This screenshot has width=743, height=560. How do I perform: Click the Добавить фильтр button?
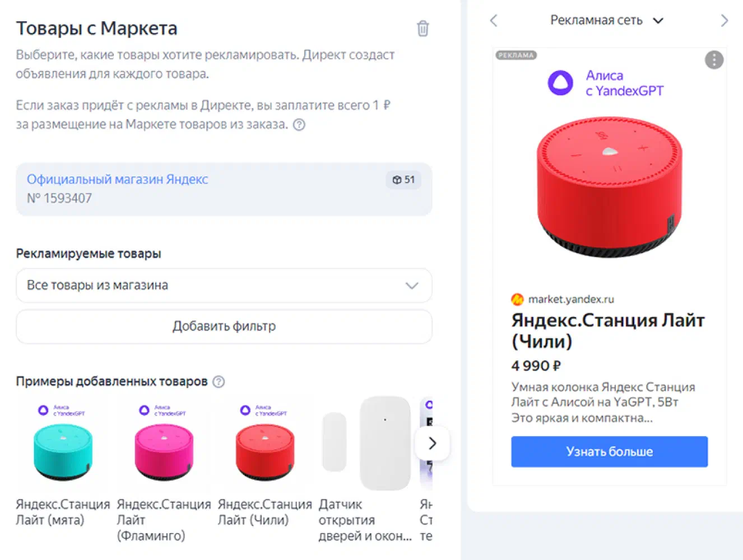point(224,326)
